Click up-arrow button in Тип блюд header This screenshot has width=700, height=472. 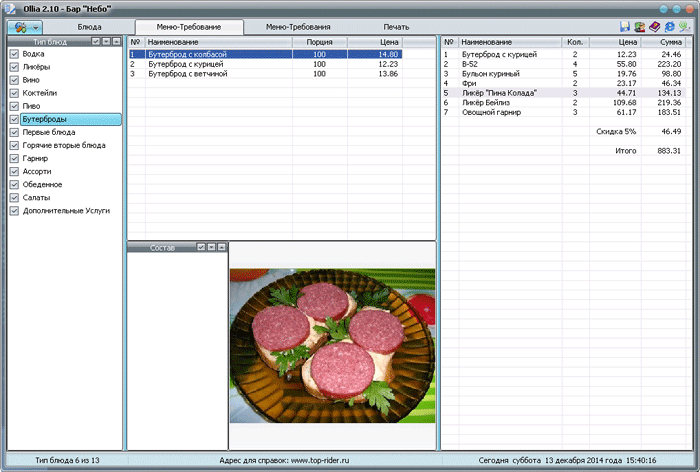coord(117,41)
